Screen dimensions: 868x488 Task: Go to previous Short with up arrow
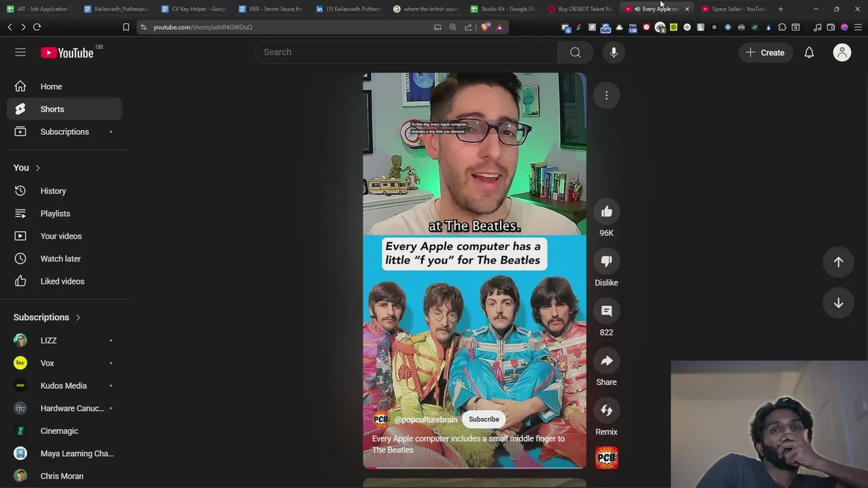pos(838,262)
